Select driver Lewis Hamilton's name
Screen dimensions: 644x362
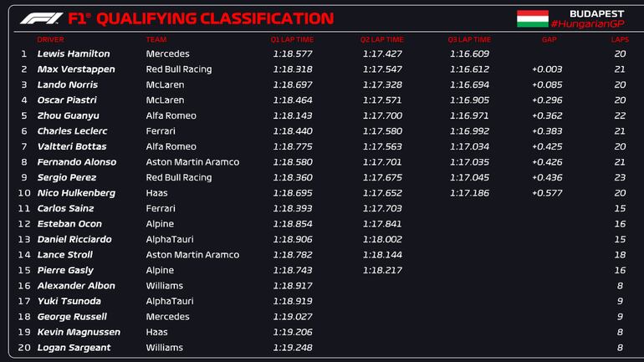(74, 54)
